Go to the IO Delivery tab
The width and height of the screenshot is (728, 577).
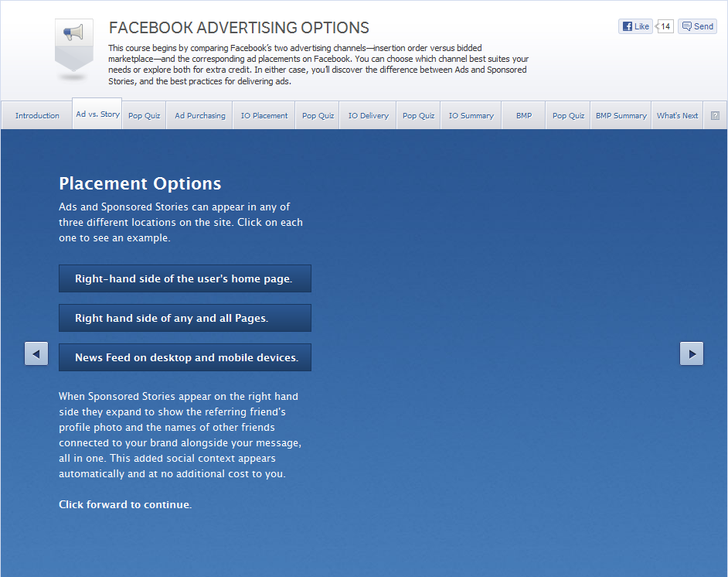[369, 116]
